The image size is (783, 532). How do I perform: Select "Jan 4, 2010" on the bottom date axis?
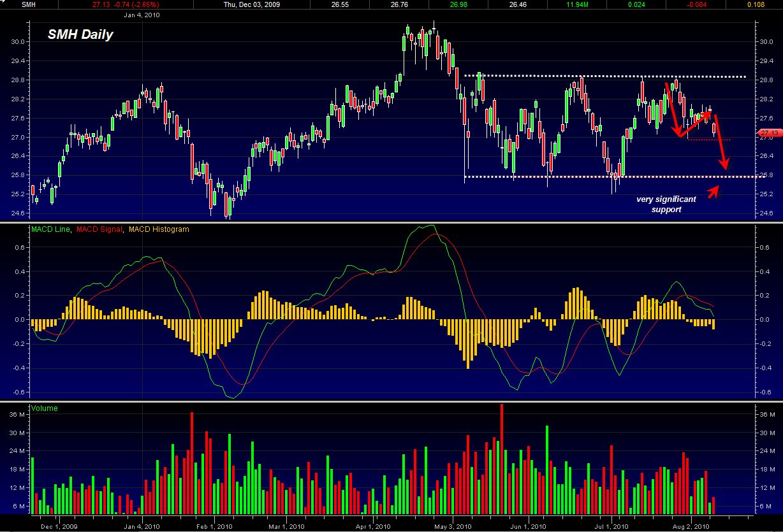pos(142,526)
